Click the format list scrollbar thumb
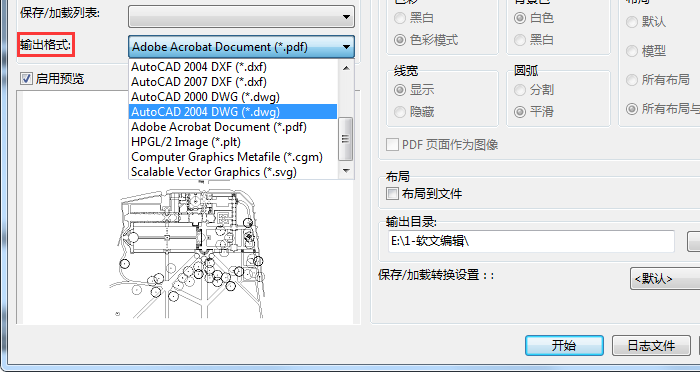 tap(346, 139)
